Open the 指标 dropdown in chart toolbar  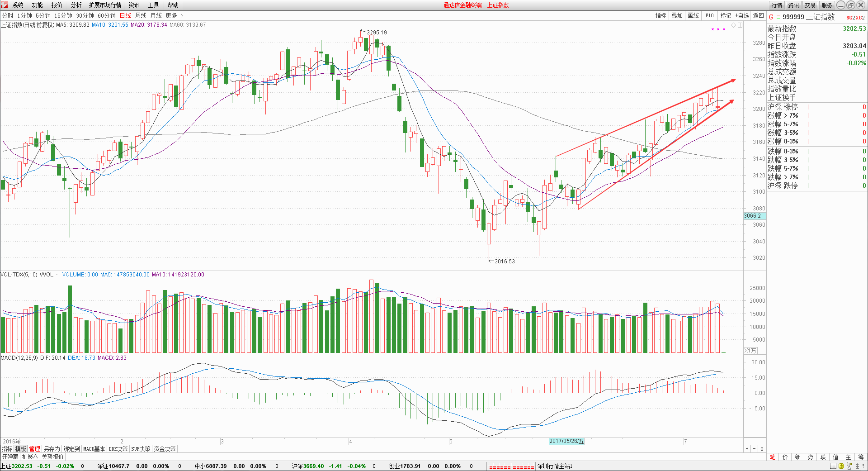pos(660,15)
